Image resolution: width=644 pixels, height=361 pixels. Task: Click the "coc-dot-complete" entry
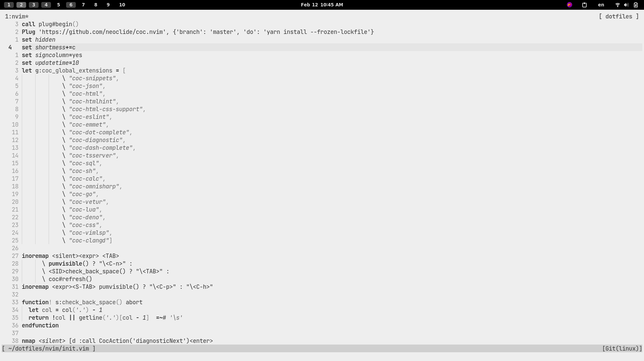point(99,132)
